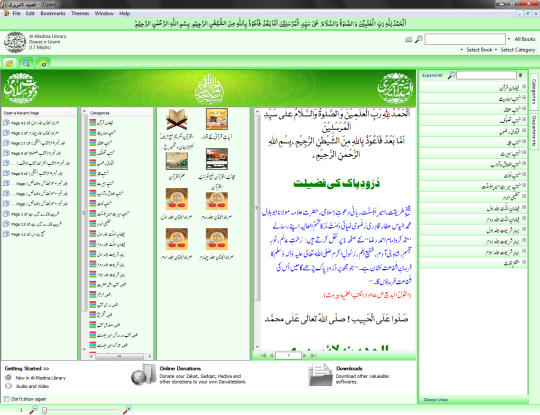Open the File menu

pos(16,13)
